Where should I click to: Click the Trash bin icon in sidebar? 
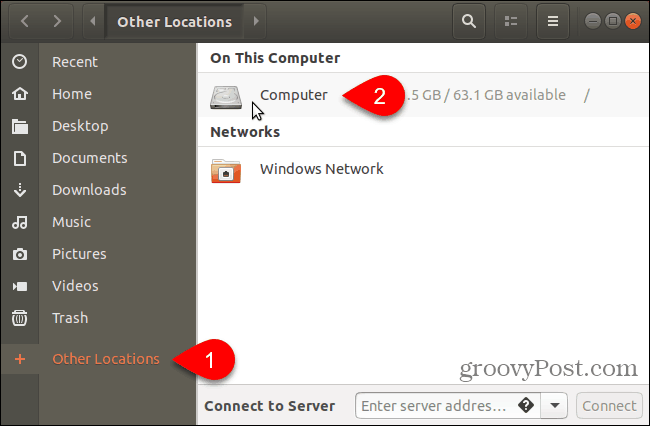point(19,318)
